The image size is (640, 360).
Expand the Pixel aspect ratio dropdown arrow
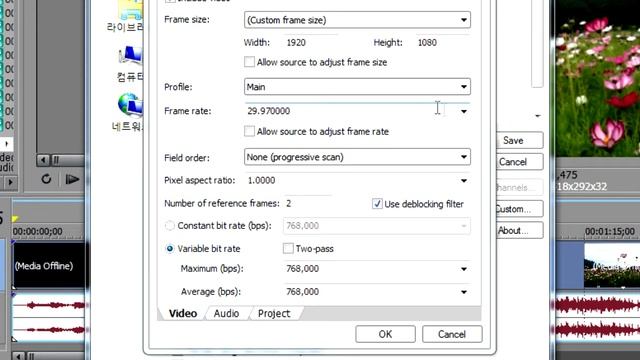(464, 181)
